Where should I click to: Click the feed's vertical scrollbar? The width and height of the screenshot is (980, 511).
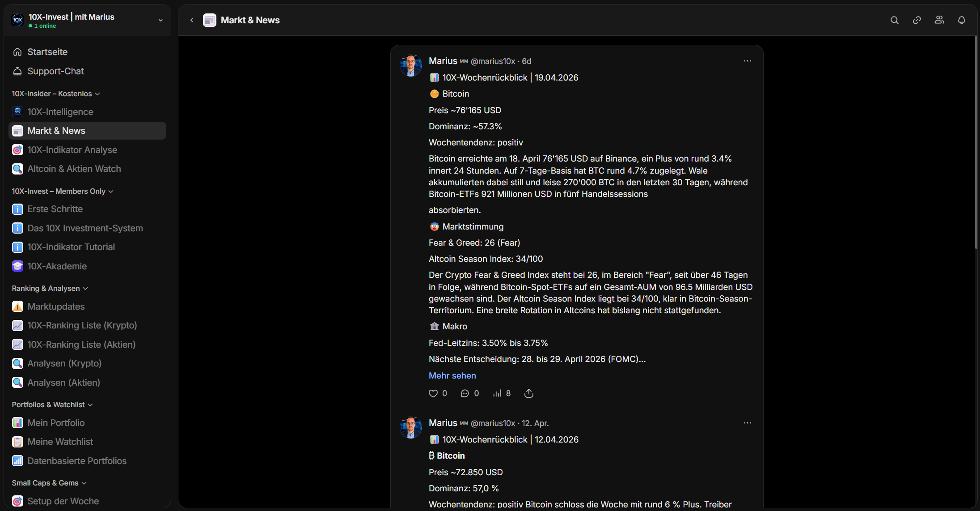[976, 143]
